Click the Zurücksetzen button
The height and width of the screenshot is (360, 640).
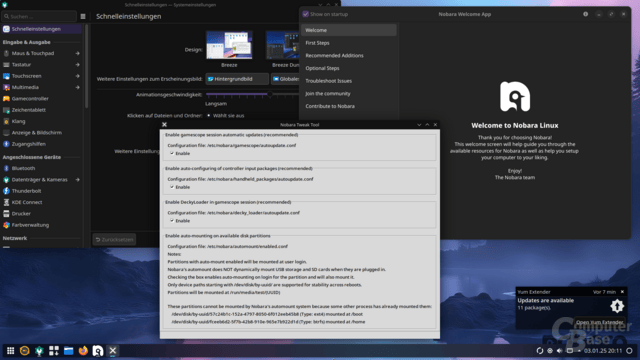(x=114, y=240)
